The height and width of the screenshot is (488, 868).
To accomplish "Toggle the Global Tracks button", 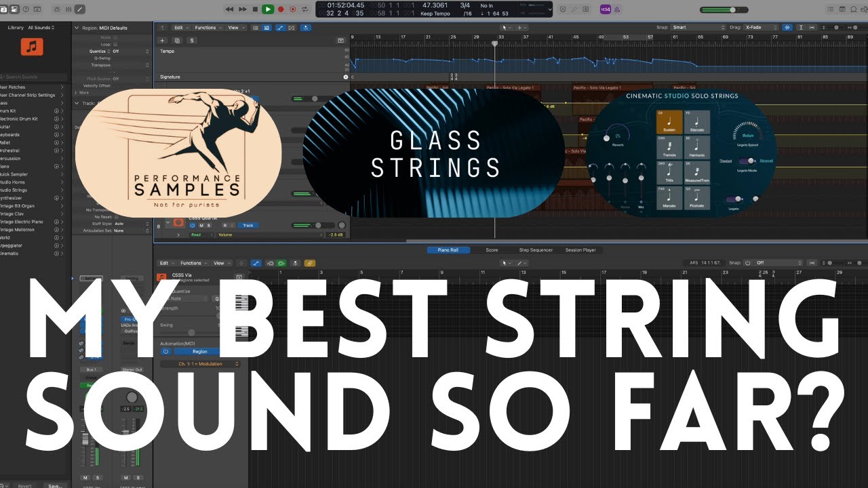I will (341, 41).
